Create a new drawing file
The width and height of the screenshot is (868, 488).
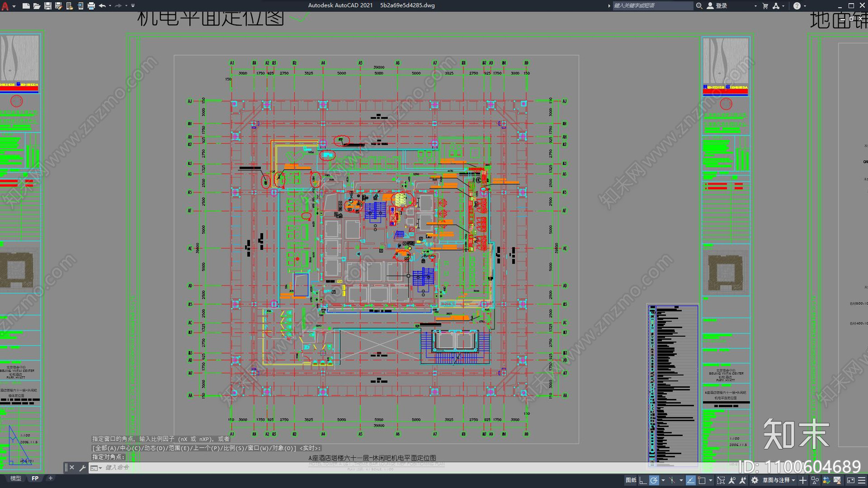click(x=26, y=5)
